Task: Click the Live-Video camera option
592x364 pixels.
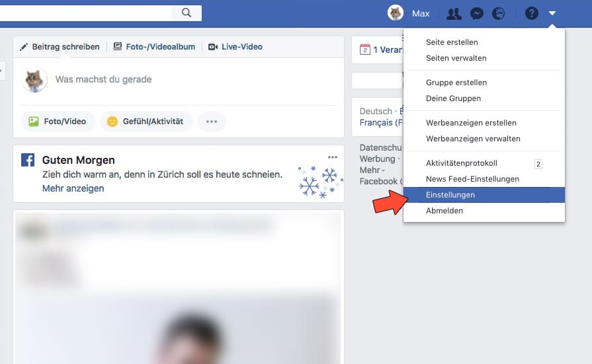Action: (235, 47)
